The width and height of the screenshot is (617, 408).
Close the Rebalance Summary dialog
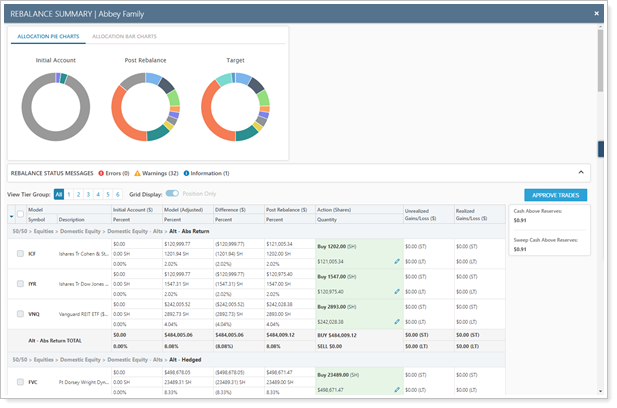(597, 13)
